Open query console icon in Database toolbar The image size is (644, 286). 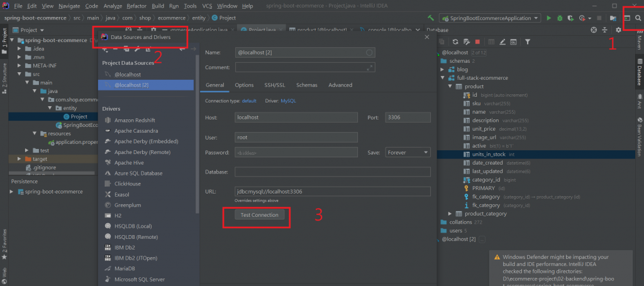513,41
